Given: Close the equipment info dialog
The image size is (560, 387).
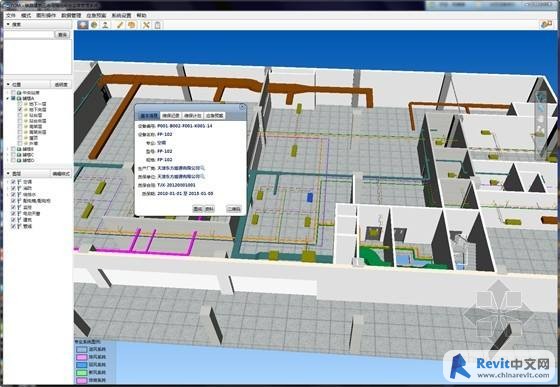Looking at the screenshot, I should click(242, 107).
